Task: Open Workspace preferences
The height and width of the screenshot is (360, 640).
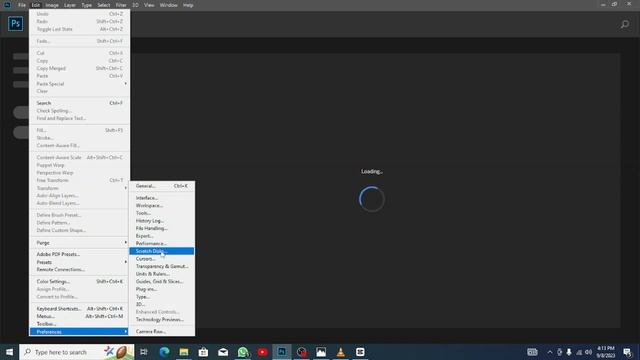Action: click(x=162, y=205)
